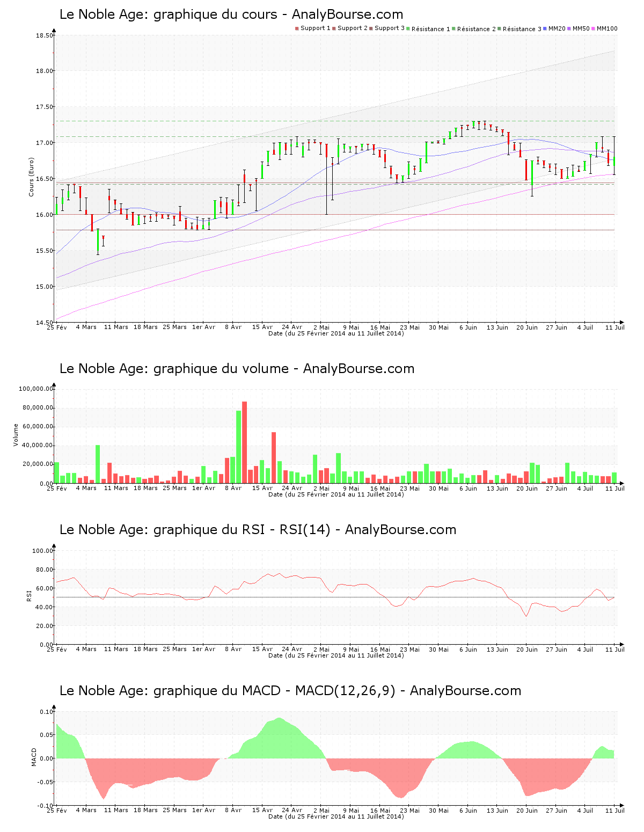Click the 17.50 price axis label
Image resolution: width=644 pixels, height=832 pixels.
(45, 107)
